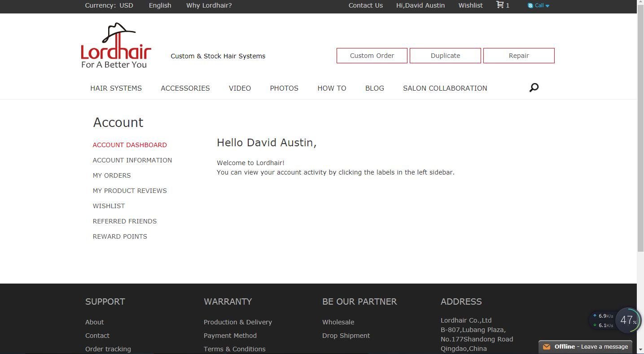Open Drop Shipment footer link
The image size is (644, 354).
[346, 336]
